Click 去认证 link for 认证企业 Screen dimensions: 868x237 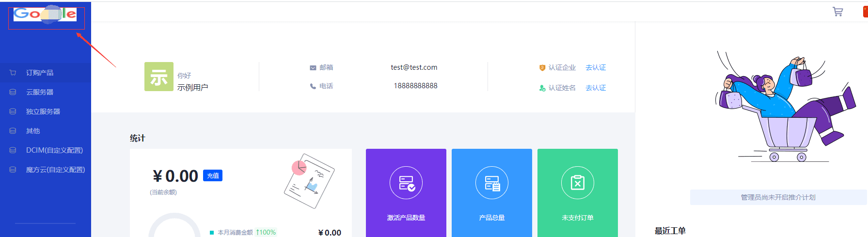point(596,67)
